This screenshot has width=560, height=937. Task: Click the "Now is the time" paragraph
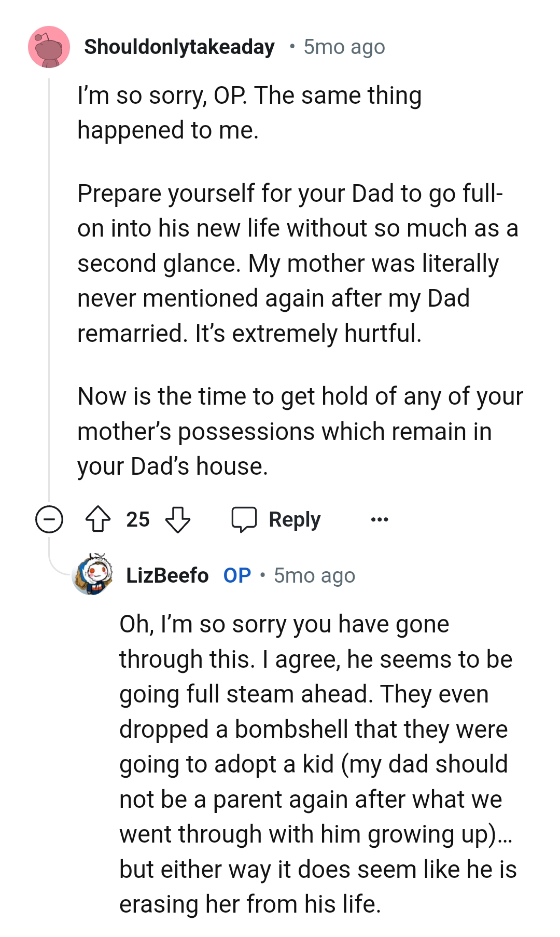coord(296,431)
